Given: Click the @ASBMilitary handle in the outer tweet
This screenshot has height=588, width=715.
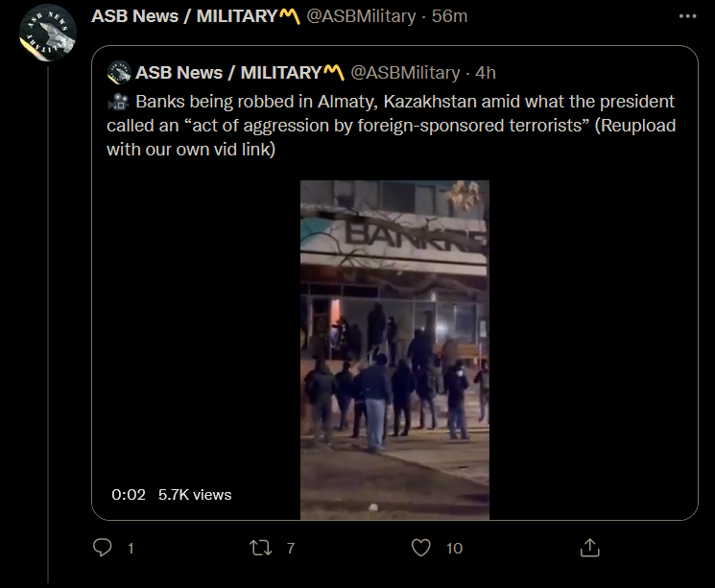Looking at the screenshot, I should click(x=361, y=16).
